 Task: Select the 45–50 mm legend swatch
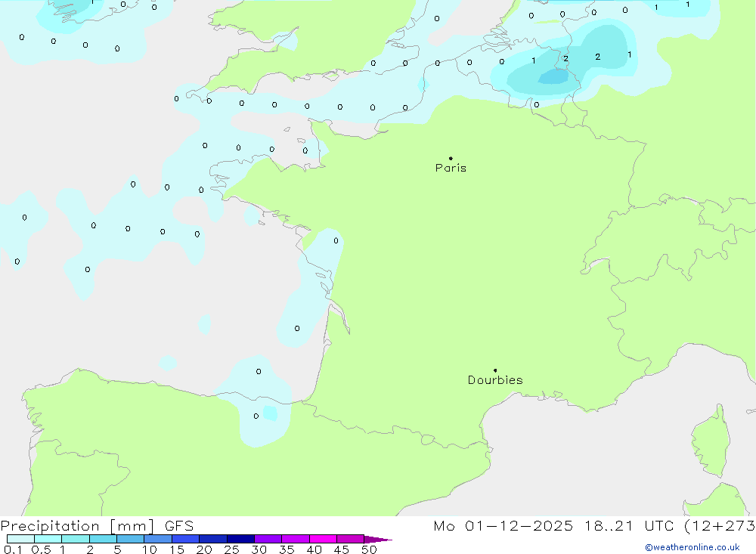click(x=351, y=539)
